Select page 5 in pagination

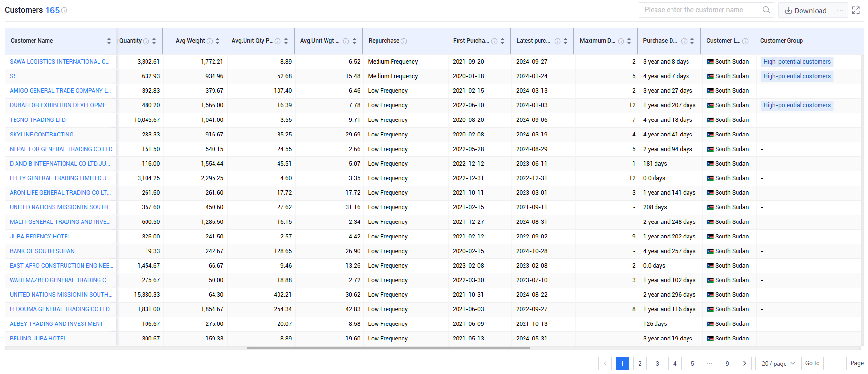click(x=692, y=363)
